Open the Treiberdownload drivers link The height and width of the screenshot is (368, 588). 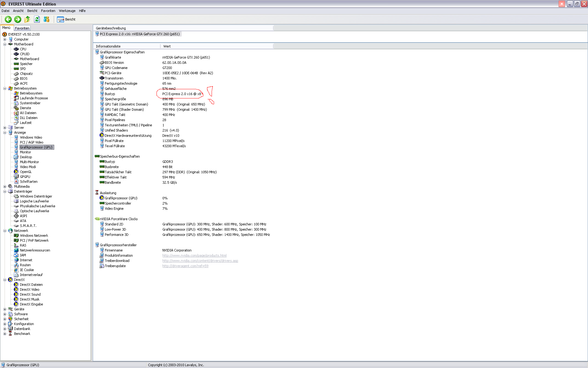click(200, 261)
